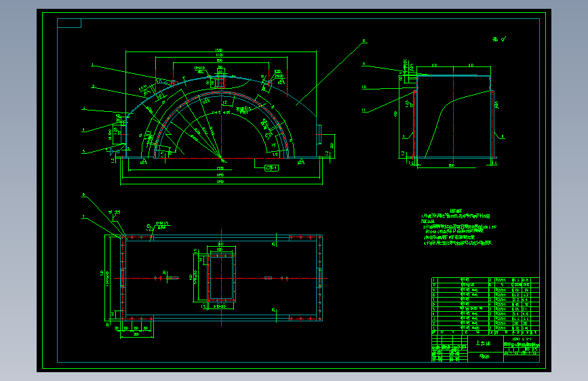588x381 pixels.
Task: Click balloon number 8 leader label in front view
Action: [x=364, y=41]
